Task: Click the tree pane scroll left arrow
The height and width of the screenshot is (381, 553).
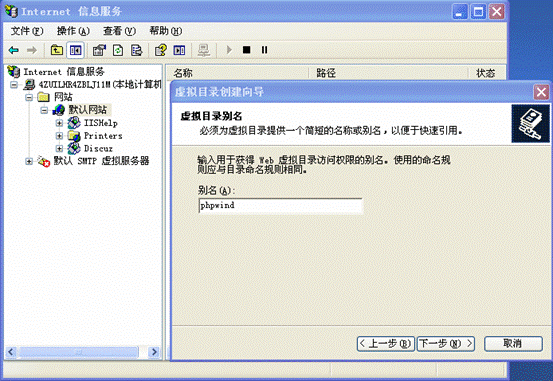Action: click(x=11, y=352)
